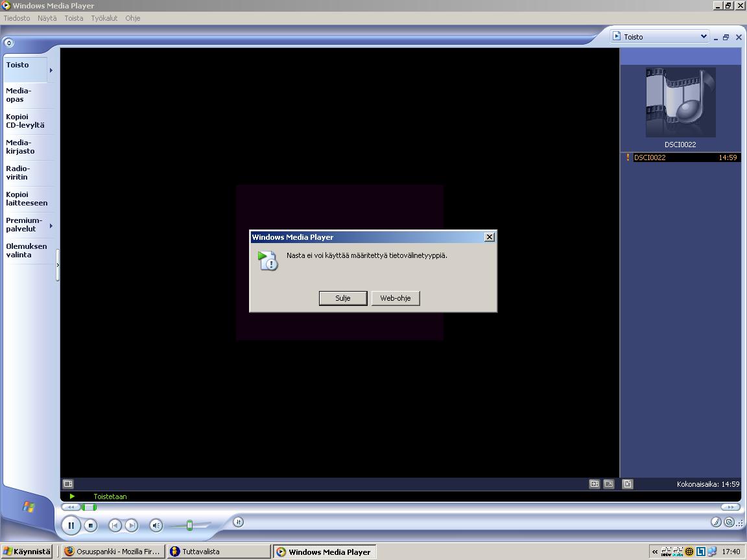Open the Tiedosto menu

pyautogui.click(x=17, y=18)
